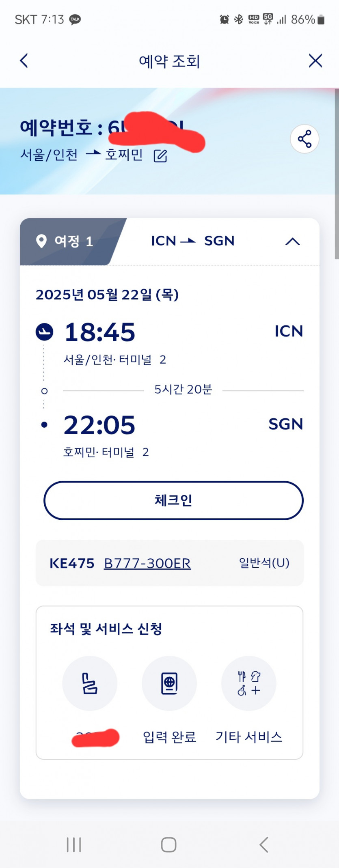Tap the share icon button
This screenshot has width=339, height=868.
[304, 139]
